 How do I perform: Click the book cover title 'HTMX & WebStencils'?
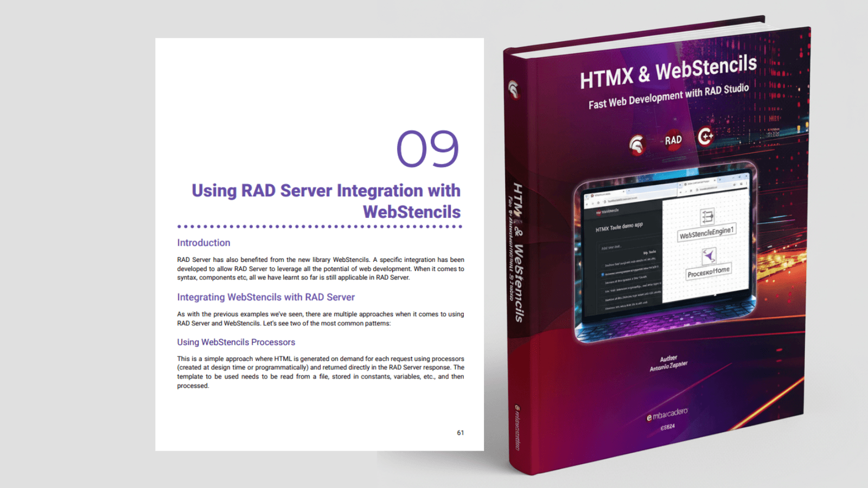click(x=668, y=72)
